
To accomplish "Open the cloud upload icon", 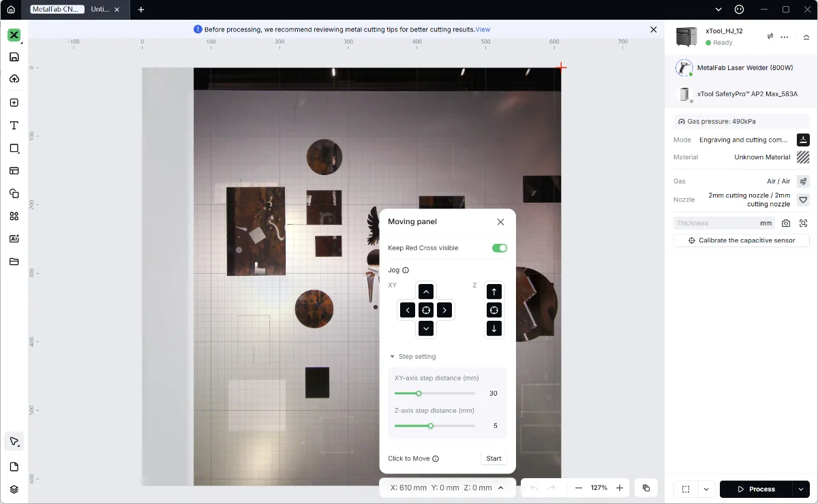I will (14, 79).
